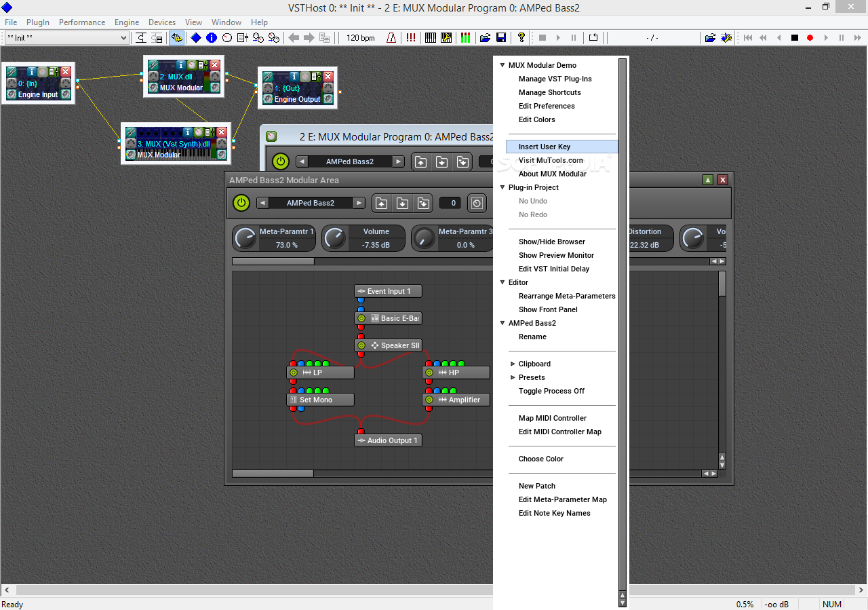
Task: Collapse the AMPed Bass2 menu section
Action: pyautogui.click(x=502, y=323)
